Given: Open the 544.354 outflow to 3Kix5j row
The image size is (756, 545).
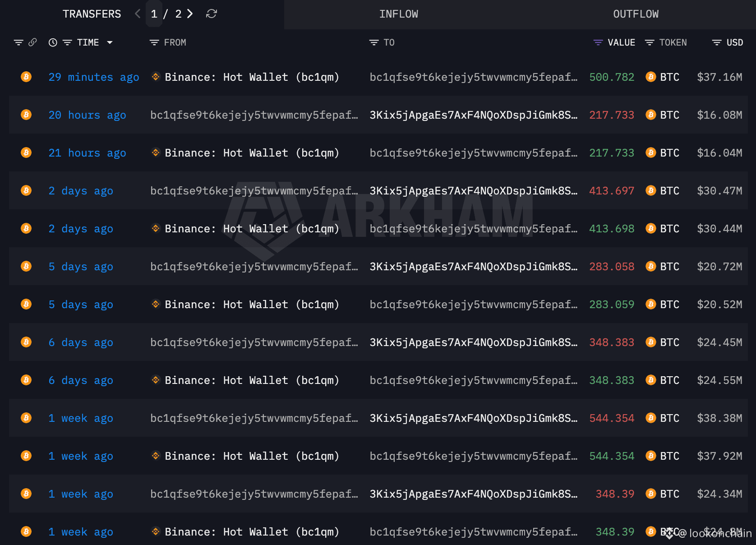Looking at the screenshot, I should 378,418.
